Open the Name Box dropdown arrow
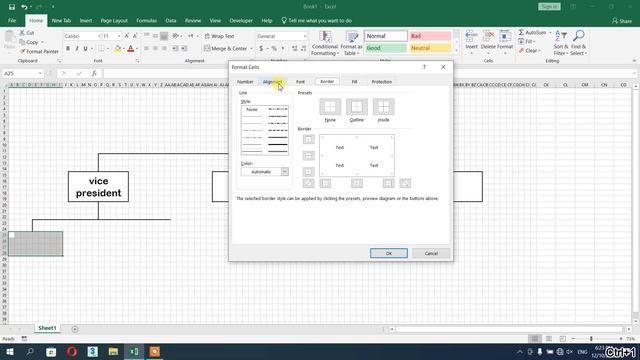Viewport: 640px width, 360px height. point(40,73)
